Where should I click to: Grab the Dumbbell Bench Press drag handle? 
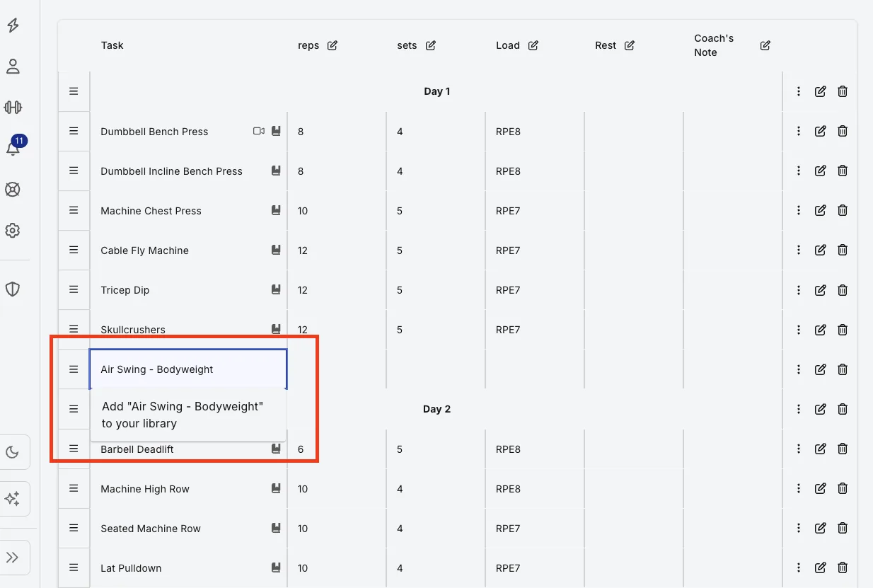74,131
